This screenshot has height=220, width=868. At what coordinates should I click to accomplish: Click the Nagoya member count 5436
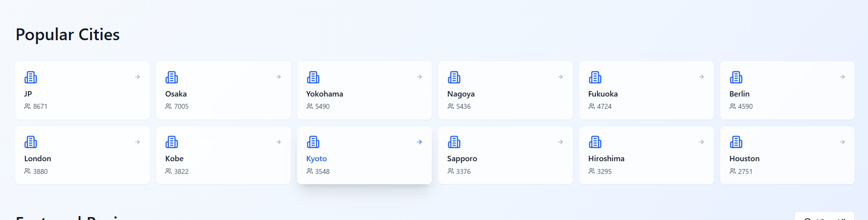pos(463,106)
